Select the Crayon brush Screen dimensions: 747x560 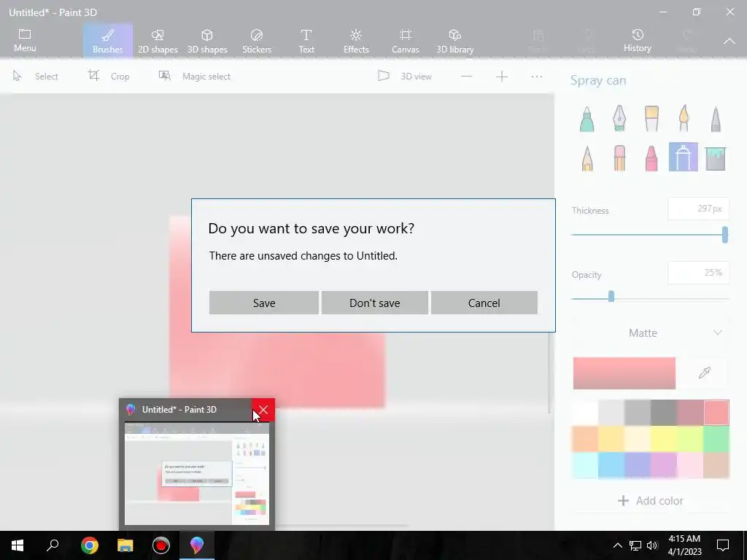coord(651,157)
